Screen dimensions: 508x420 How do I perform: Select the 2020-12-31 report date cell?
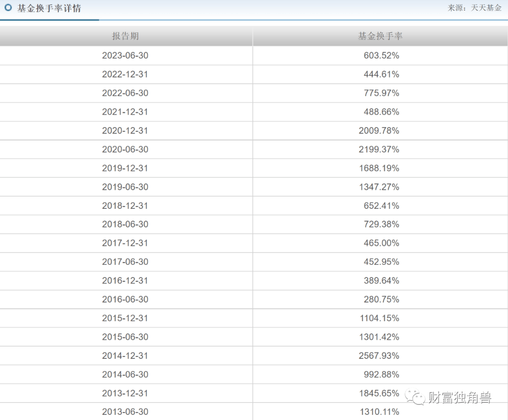point(125,131)
